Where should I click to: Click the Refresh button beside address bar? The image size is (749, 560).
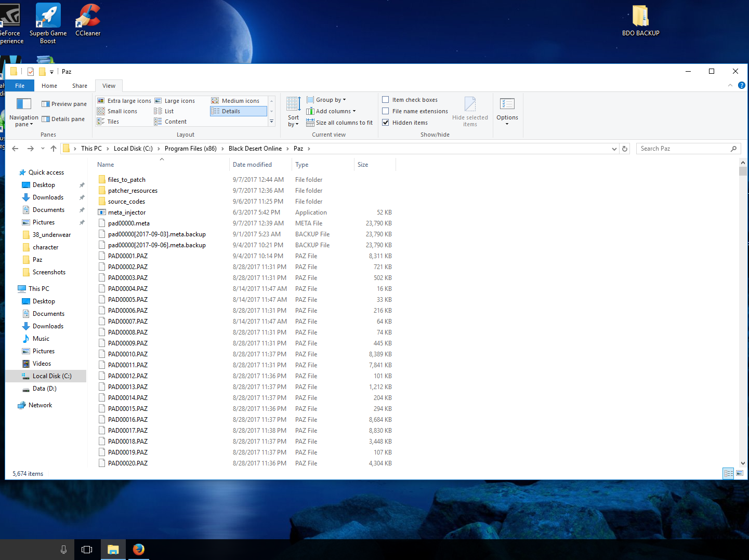(x=625, y=149)
